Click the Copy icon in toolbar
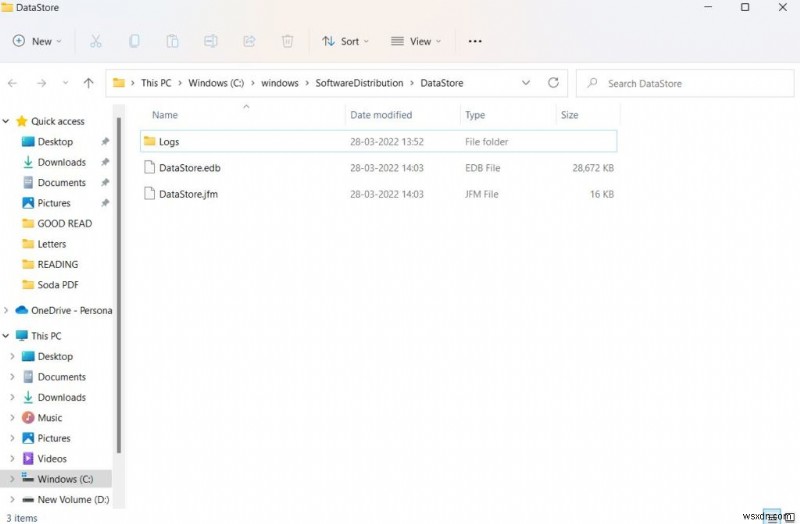 tap(134, 41)
